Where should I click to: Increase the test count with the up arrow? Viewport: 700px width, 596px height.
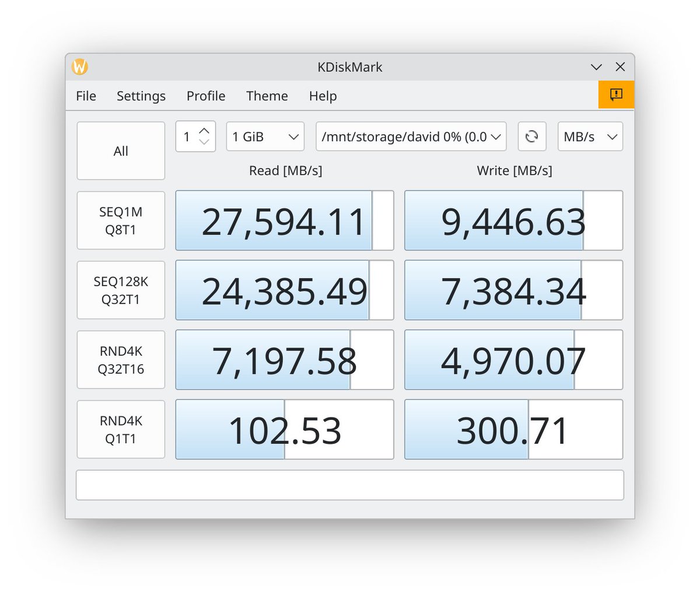coord(204,131)
